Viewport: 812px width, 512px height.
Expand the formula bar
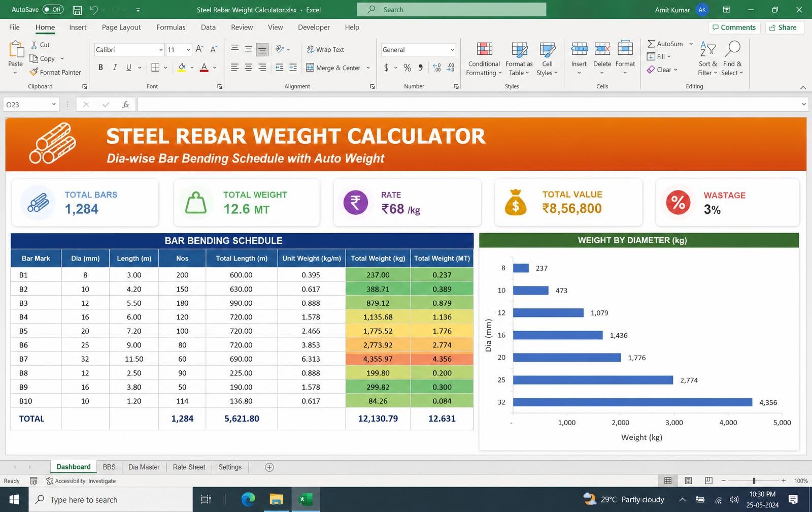click(803, 105)
